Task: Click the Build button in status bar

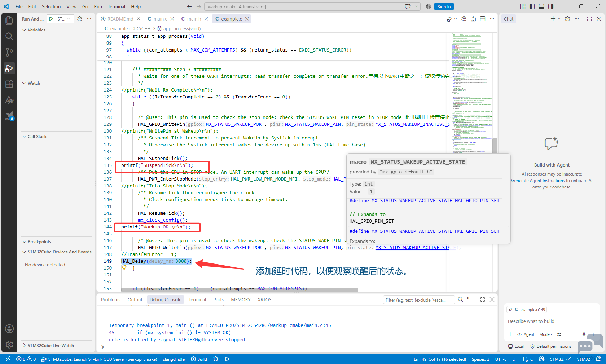Action: tap(199, 359)
